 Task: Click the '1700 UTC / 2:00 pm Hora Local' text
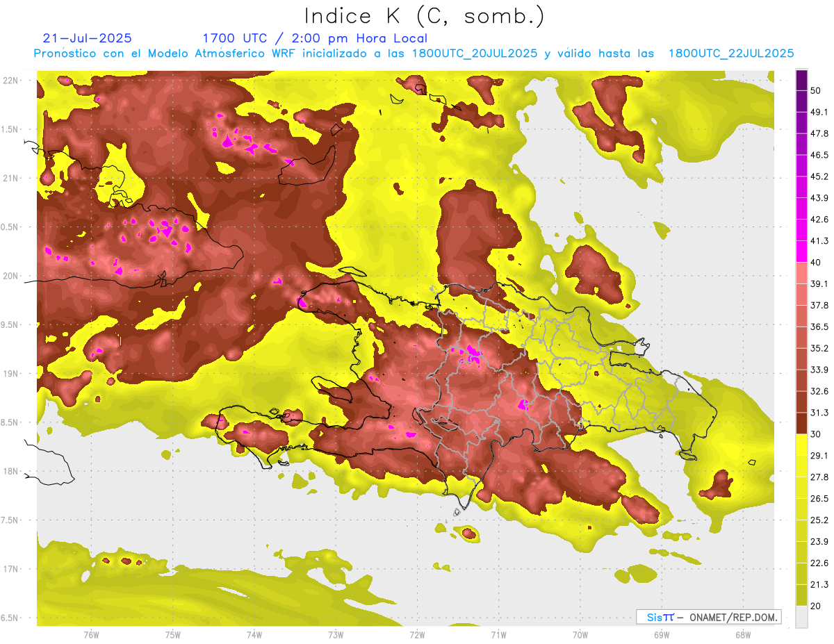point(315,38)
